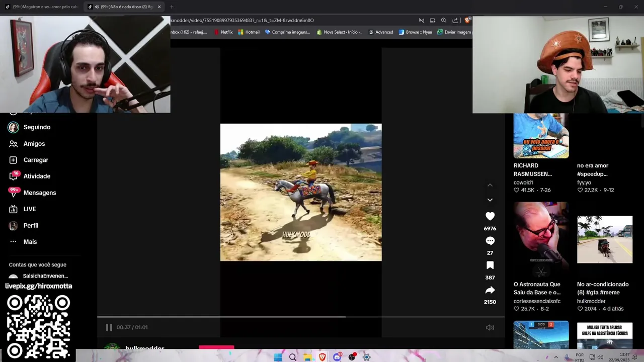Image resolution: width=644 pixels, height=362 pixels.
Task: Show hidden system tray icons
Action: click(556, 357)
